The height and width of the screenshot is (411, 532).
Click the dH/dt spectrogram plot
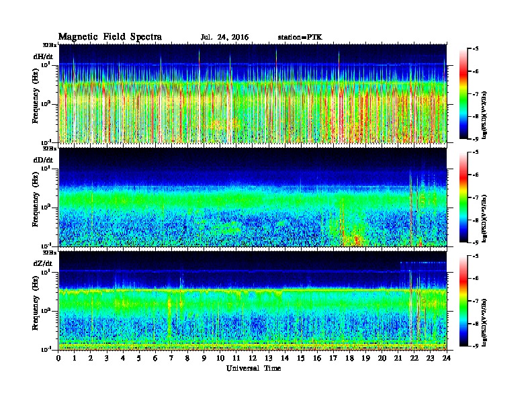tap(253, 93)
